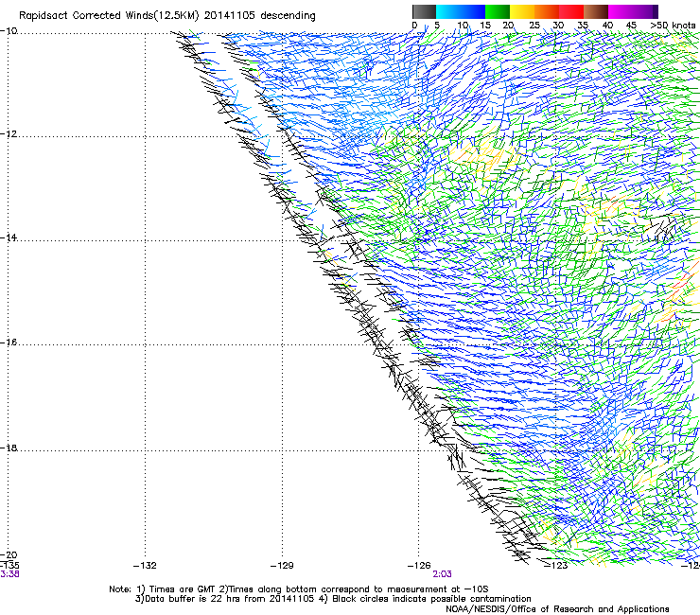The width and height of the screenshot is (700, 615).
Task: Select the yellow 20-25 knots swatch
Action: [x=522, y=11]
